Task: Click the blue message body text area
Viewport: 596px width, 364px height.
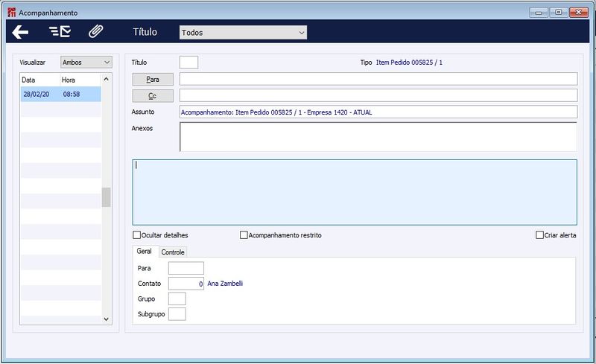Action: [x=355, y=192]
